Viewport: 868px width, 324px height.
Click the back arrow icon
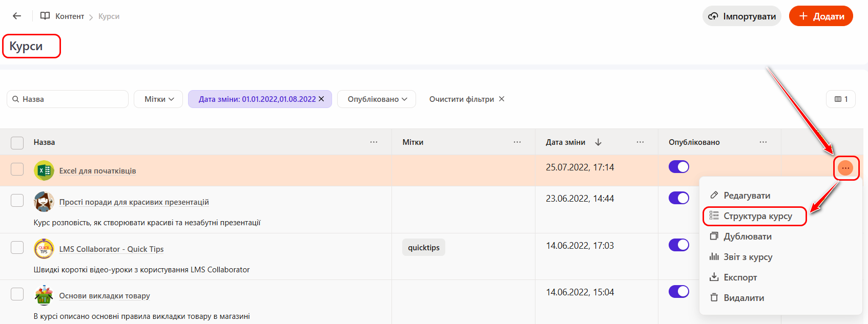(x=17, y=16)
